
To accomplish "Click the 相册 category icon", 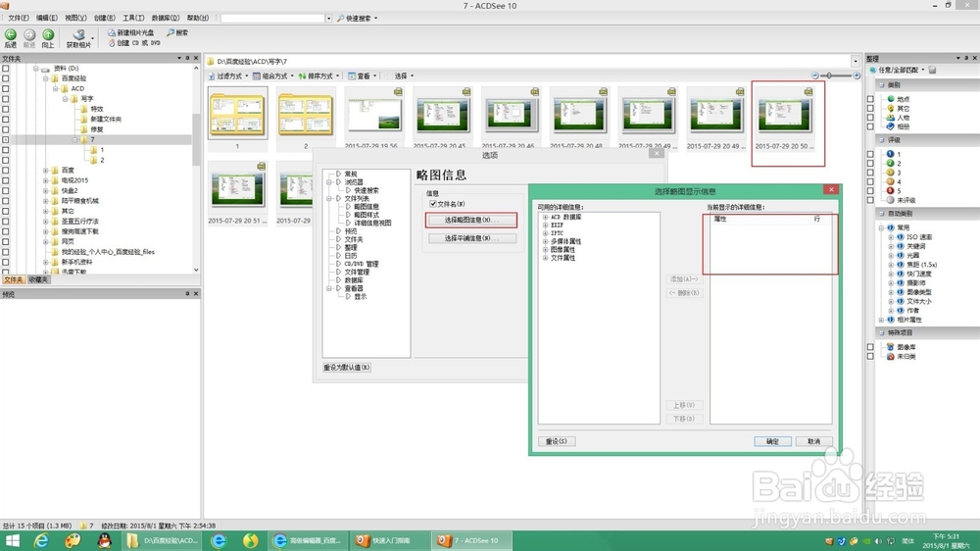I will [x=891, y=125].
